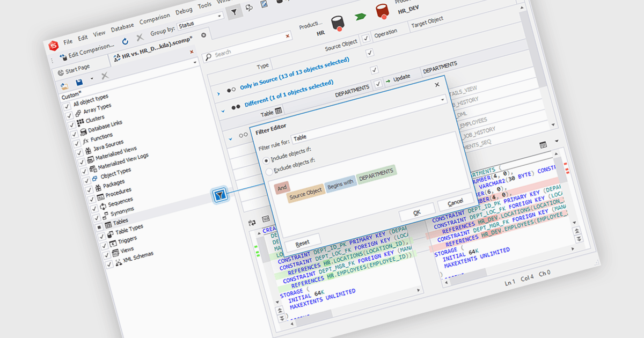Image resolution: width=644 pixels, height=338 pixels.
Task: Open the View menu
Action: [99, 33]
